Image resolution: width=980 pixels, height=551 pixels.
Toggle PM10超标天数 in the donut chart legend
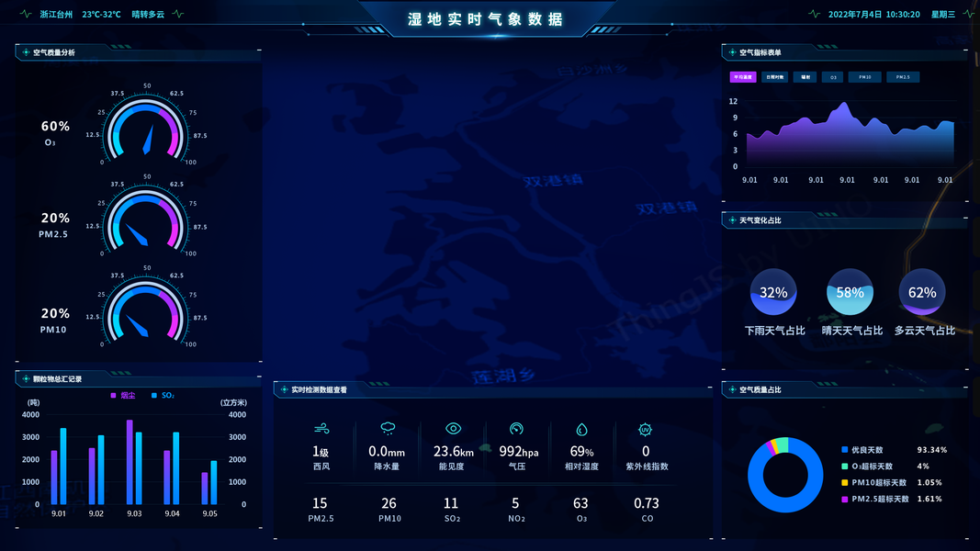coord(873,482)
